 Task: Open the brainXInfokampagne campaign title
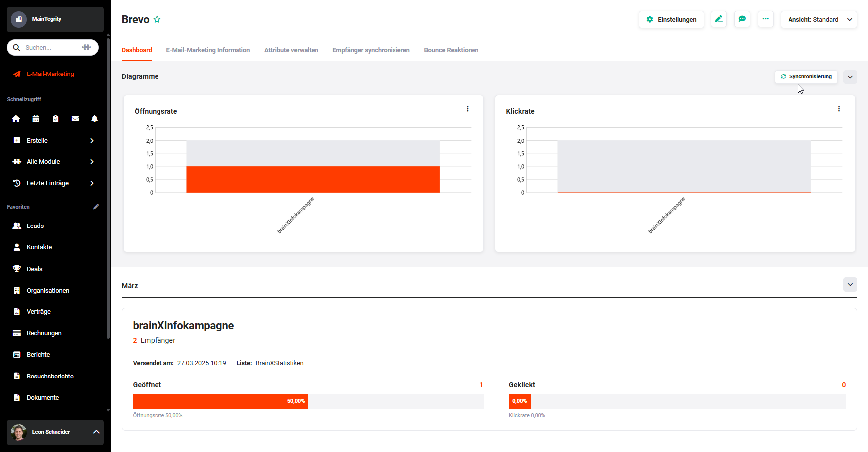183,326
